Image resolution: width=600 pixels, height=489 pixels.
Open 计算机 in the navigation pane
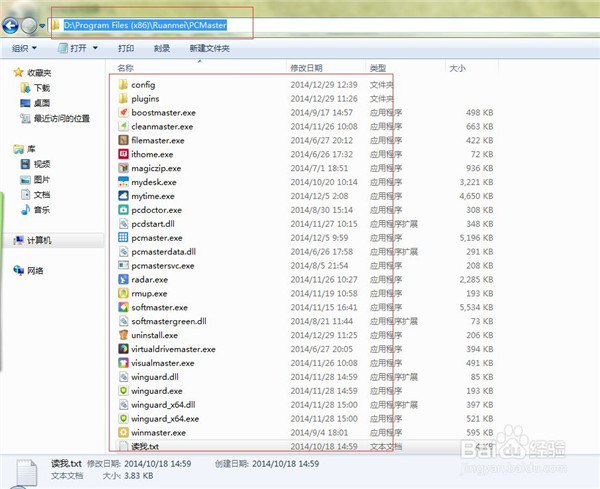(x=38, y=241)
